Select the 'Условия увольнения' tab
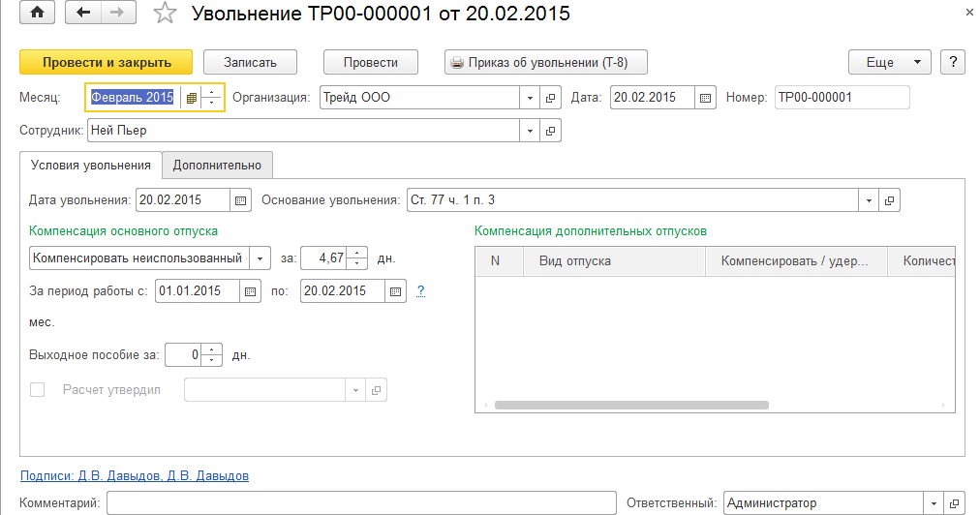Image resolution: width=980 pixels, height=515 pixels. 90,165
